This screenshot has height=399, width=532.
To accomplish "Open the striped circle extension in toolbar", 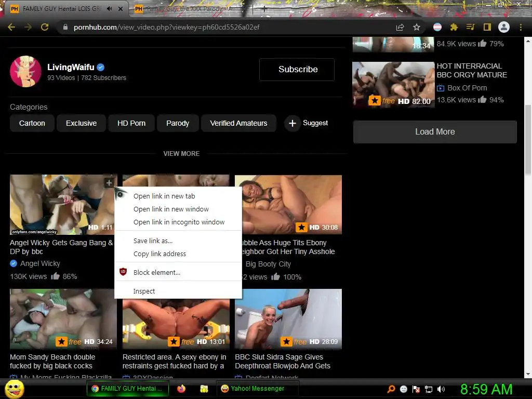I will [437, 27].
